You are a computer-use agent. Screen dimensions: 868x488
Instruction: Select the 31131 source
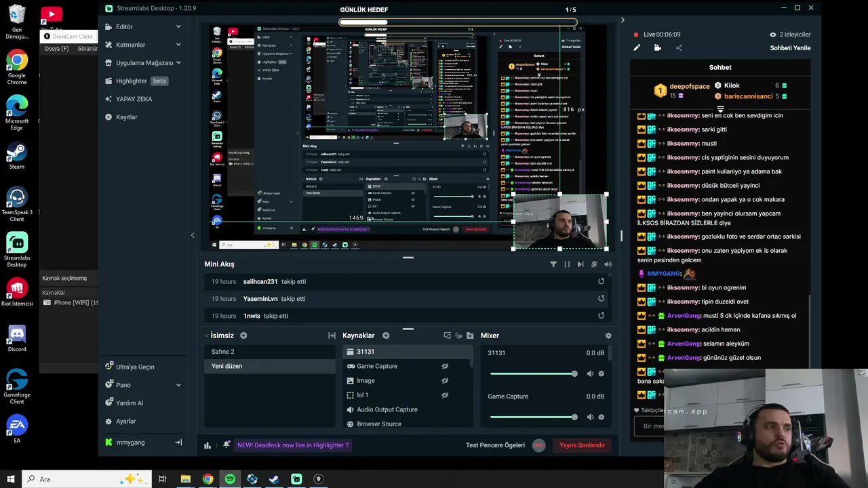pos(407,352)
